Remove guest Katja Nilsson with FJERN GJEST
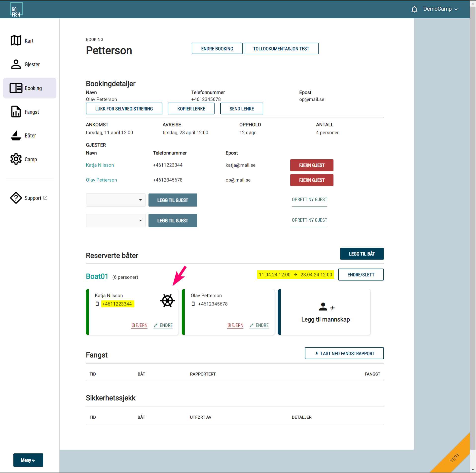The image size is (476, 473). tap(312, 165)
